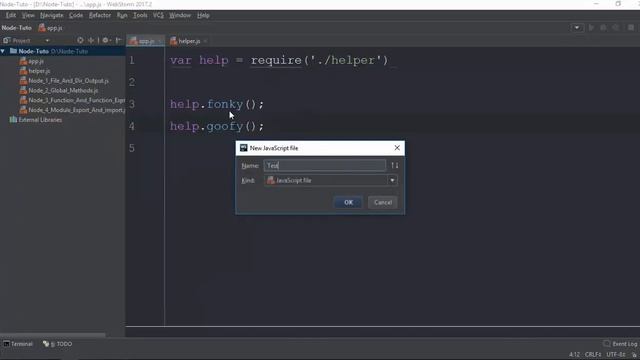
Task: Click scroll from source target icon
Action: [x=80, y=40]
